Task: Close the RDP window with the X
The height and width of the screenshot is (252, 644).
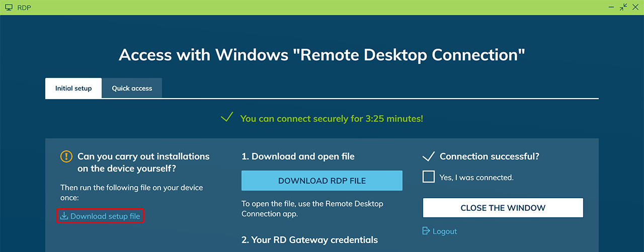Action: (x=635, y=7)
